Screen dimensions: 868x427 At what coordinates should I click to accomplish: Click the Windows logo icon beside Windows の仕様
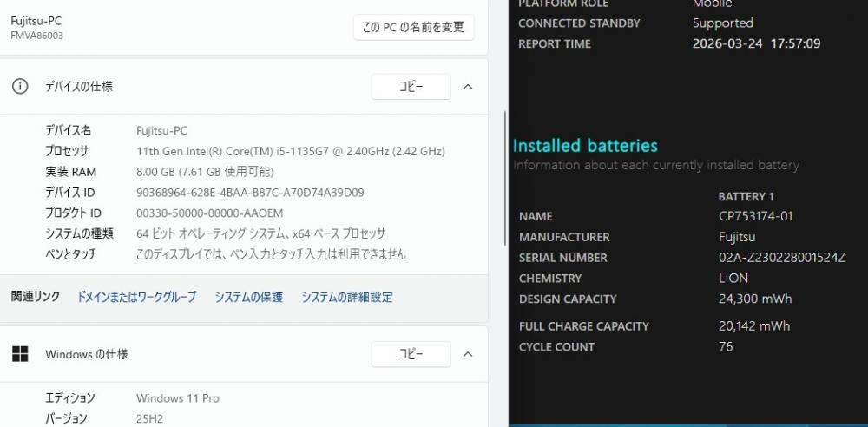pos(20,354)
